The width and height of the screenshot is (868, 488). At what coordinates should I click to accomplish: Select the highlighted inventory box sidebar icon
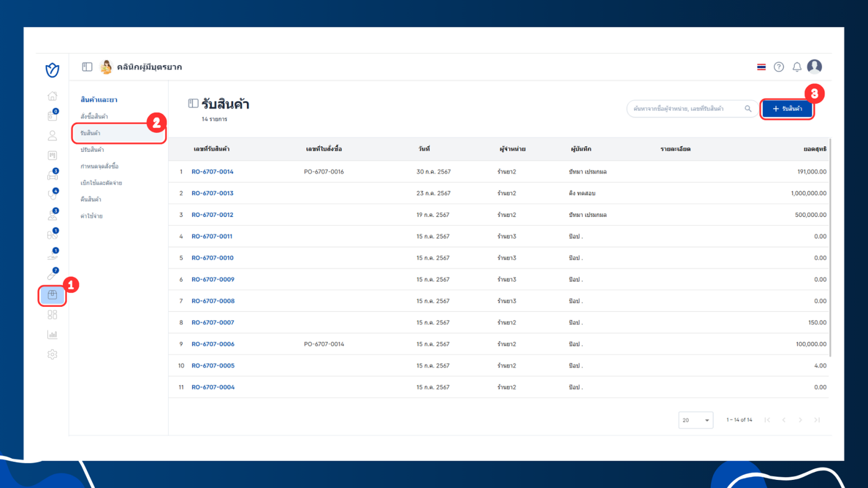pos(52,295)
